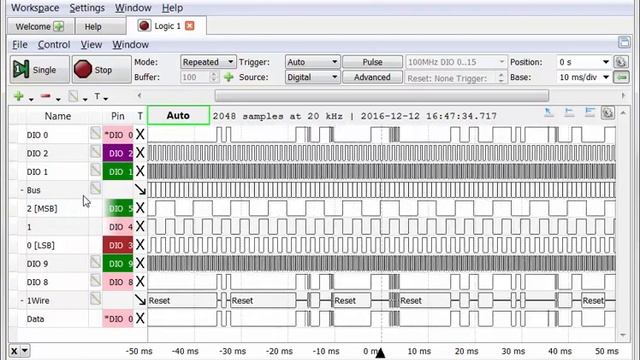Click the icon right of Position field
Viewport: 640px width, 360px height.
pyautogui.click(x=621, y=62)
